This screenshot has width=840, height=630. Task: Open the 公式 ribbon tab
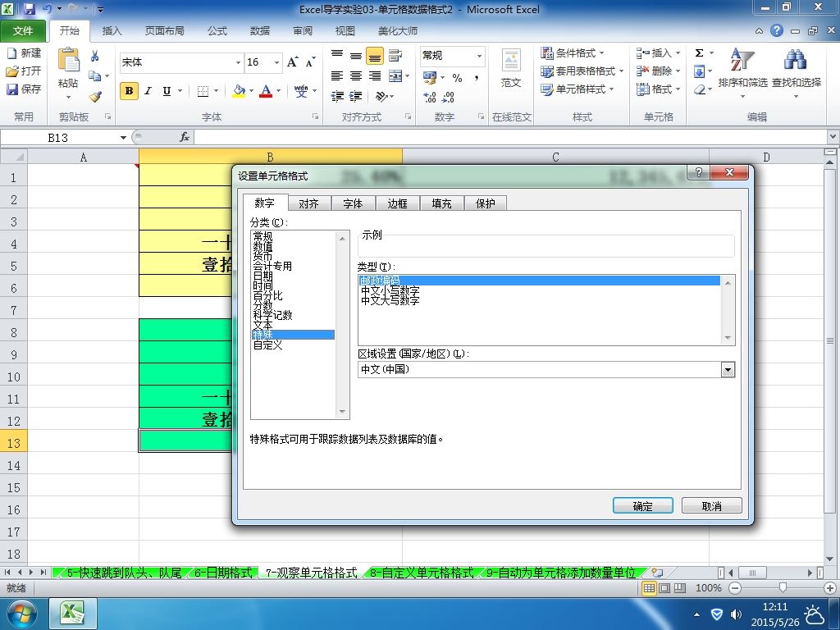pyautogui.click(x=217, y=31)
